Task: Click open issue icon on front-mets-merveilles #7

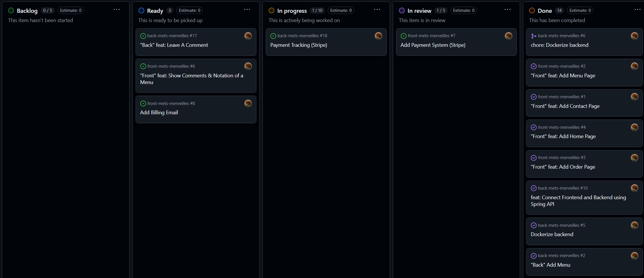Action: pos(404,36)
